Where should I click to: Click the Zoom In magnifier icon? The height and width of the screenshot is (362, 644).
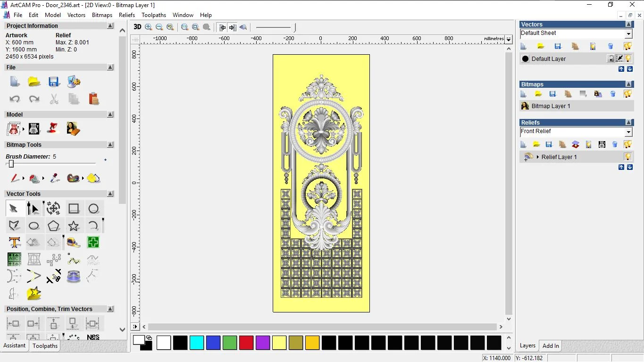click(x=149, y=27)
